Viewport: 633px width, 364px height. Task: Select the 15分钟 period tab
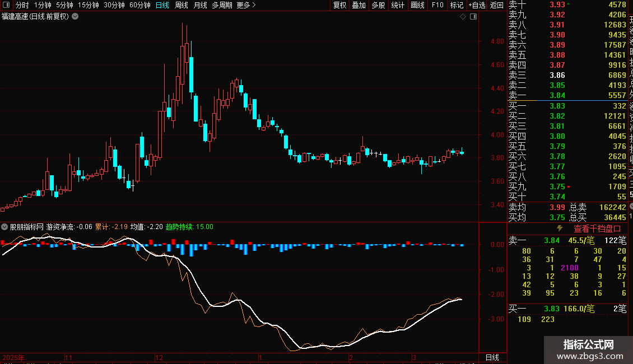click(x=89, y=5)
